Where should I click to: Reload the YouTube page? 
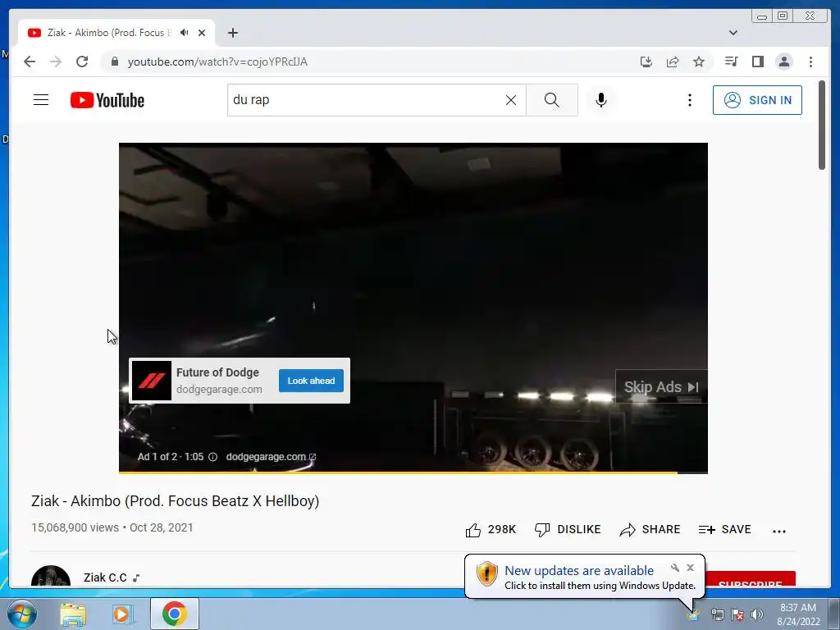click(x=82, y=62)
